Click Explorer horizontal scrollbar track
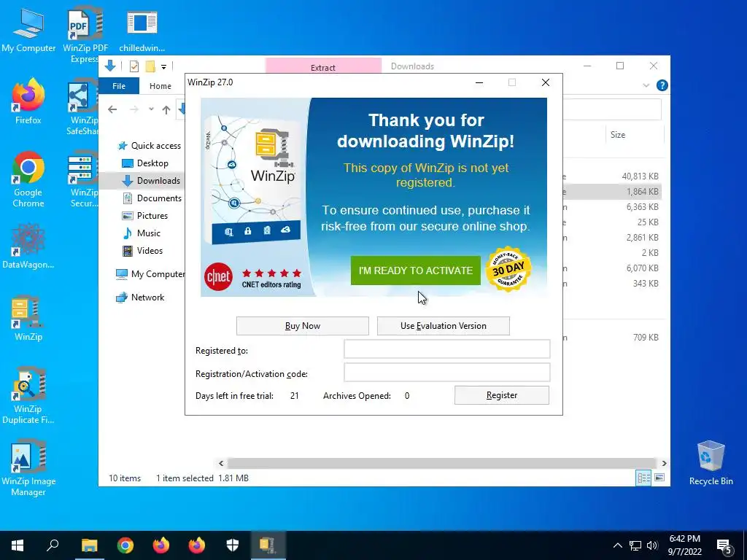 (x=441, y=463)
